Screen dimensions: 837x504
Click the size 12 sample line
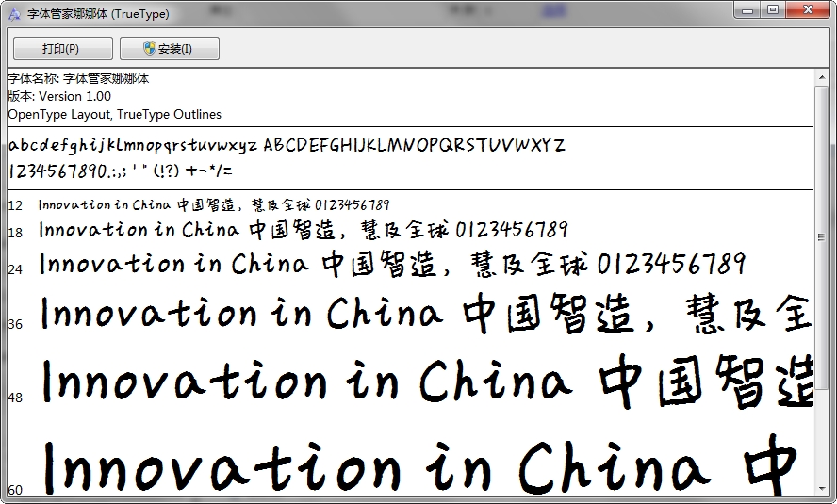[x=214, y=204]
